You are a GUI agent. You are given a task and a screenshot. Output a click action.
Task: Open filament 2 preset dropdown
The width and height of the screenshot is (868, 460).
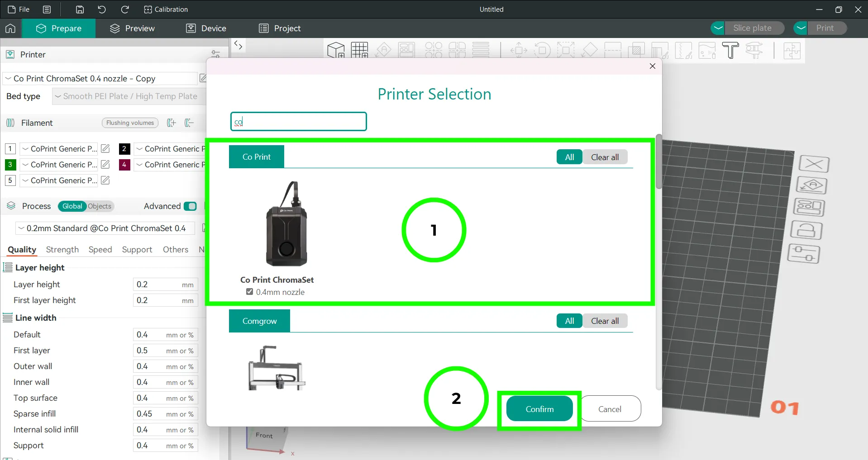170,149
